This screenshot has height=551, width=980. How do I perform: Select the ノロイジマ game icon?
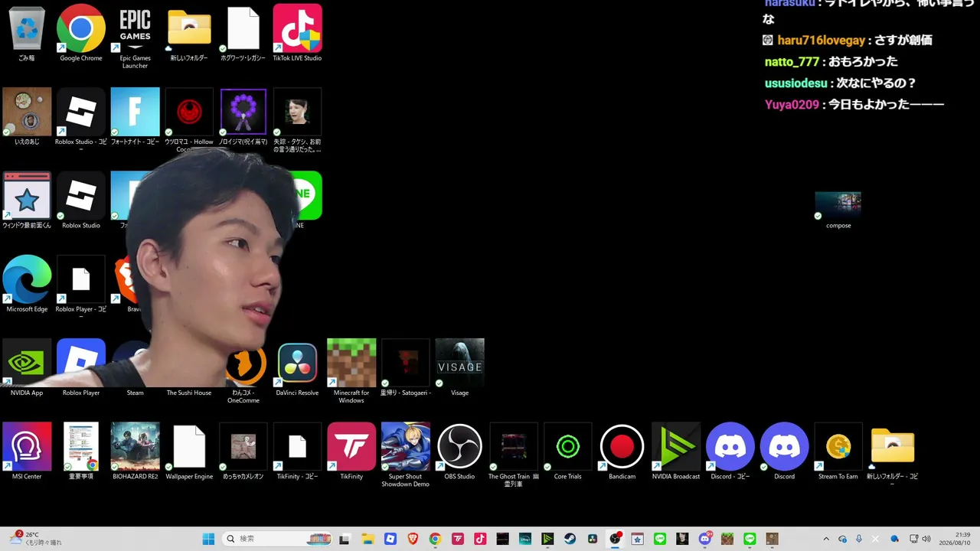coord(243,116)
